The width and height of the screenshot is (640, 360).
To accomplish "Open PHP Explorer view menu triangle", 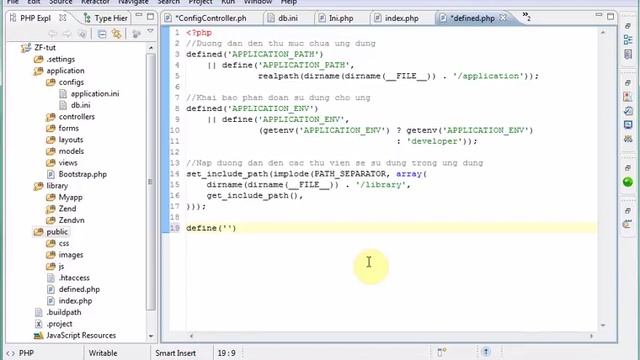I will pyautogui.click(x=151, y=31).
